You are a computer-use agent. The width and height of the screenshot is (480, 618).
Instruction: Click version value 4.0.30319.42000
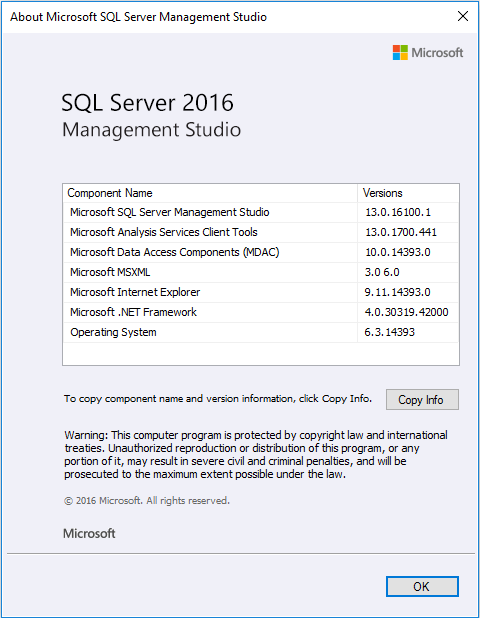click(x=406, y=313)
